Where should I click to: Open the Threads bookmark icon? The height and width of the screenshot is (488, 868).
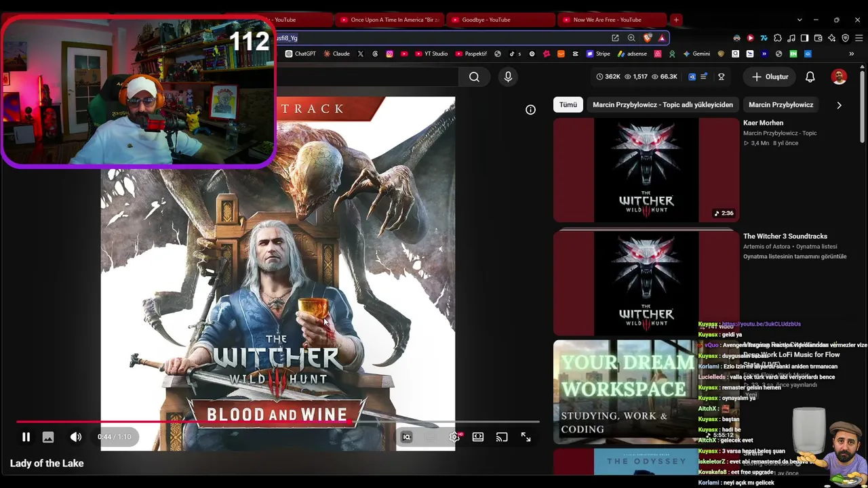pyautogui.click(x=375, y=54)
